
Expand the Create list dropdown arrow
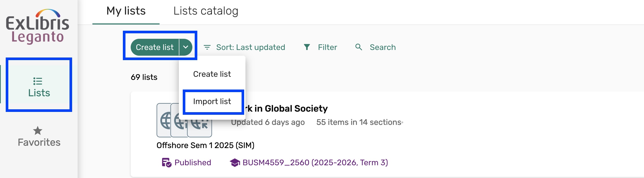point(185,47)
